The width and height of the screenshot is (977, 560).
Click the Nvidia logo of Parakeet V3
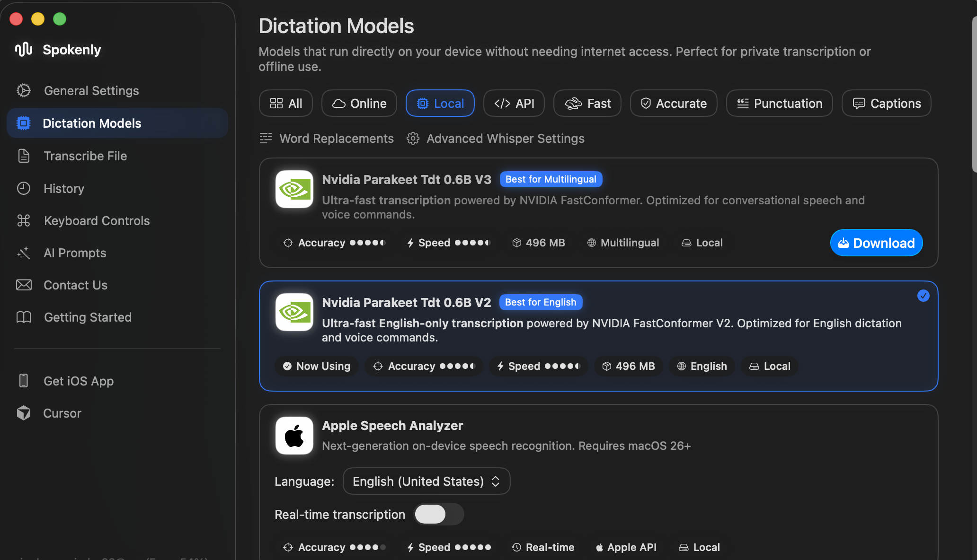294,189
